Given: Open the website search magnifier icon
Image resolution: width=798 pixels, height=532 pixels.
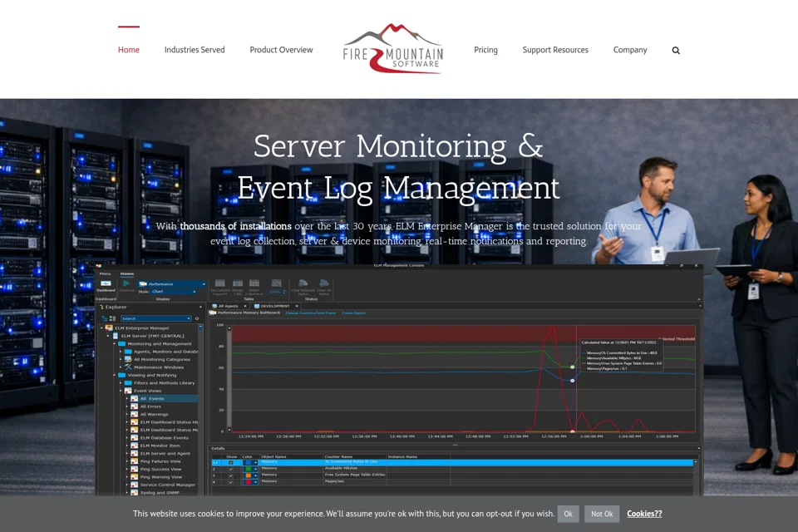Looking at the screenshot, I should [676, 51].
